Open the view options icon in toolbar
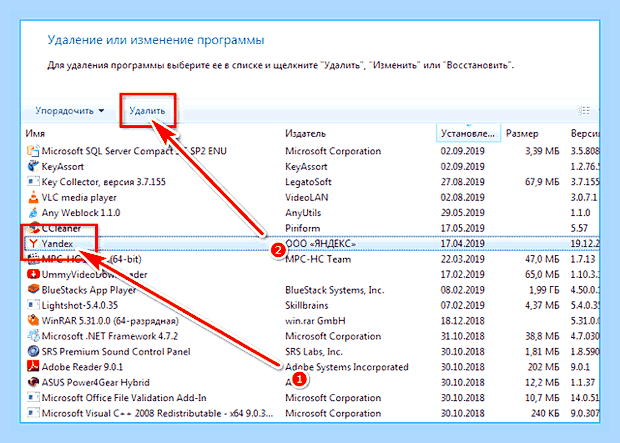 pos(584,111)
